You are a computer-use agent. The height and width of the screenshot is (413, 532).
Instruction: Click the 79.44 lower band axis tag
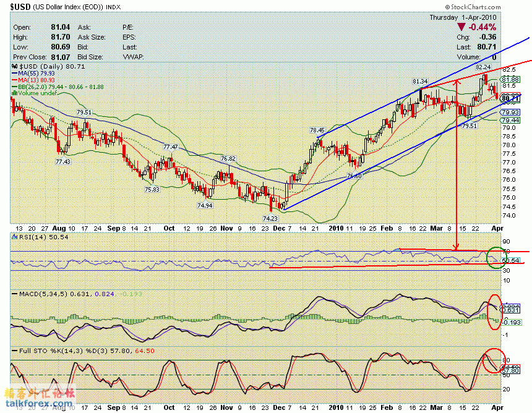(x=510, y=121)
